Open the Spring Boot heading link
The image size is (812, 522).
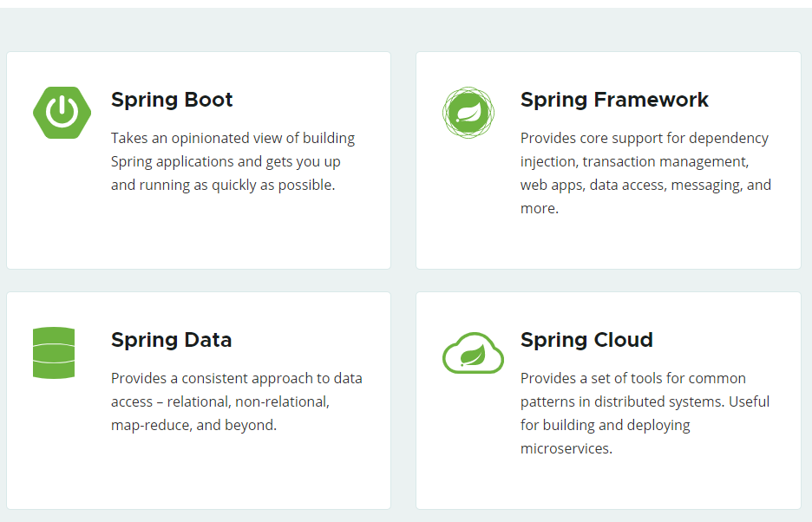click(172, 100)
